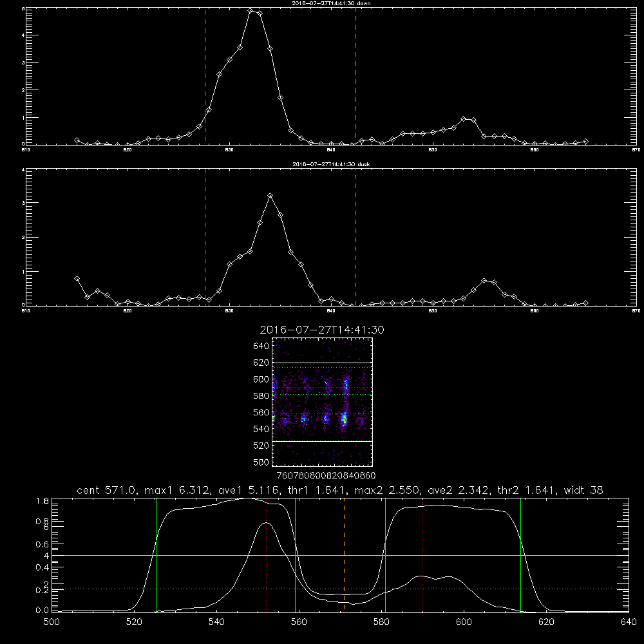644x644 pixels.
Task: Click the upper white solid line in spectrogram
Action: 322,363
